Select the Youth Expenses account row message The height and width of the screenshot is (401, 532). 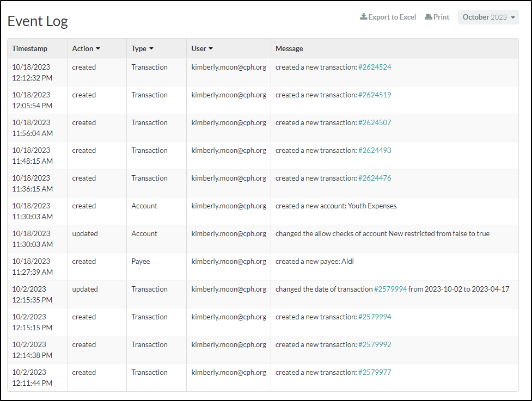tap(336, 206)
